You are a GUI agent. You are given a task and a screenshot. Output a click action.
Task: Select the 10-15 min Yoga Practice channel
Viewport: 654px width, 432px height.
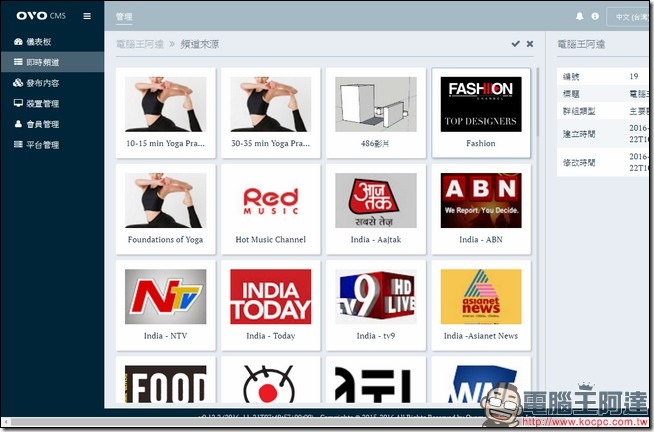[166, 113]
